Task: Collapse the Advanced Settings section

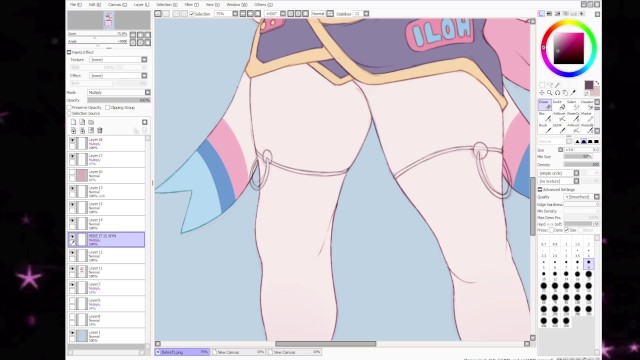Action: tap(540, 190)
